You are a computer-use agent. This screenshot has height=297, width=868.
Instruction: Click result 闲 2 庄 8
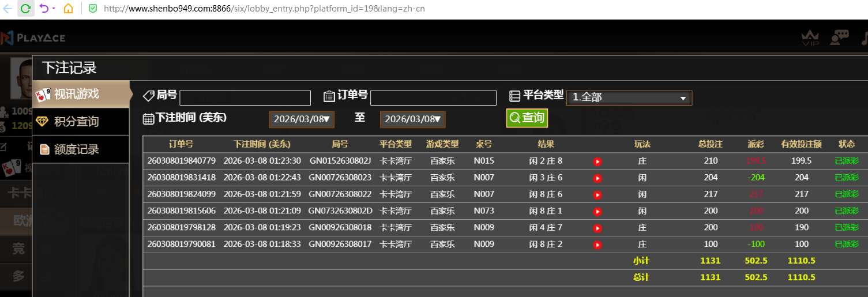[x=546, y=161]
